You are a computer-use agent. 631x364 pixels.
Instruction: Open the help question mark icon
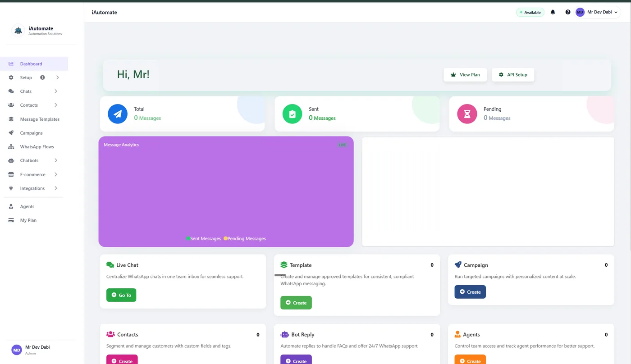568,12
